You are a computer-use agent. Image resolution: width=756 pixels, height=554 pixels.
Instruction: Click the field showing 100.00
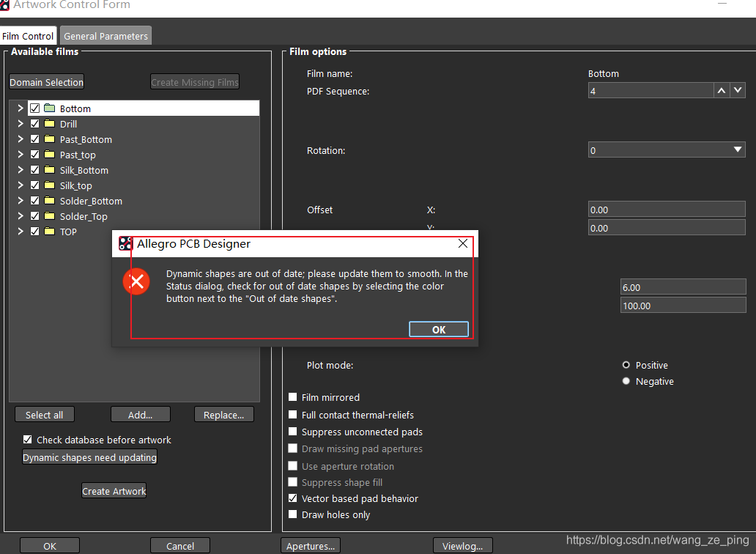pyautogui.click(x=683, y=305)
